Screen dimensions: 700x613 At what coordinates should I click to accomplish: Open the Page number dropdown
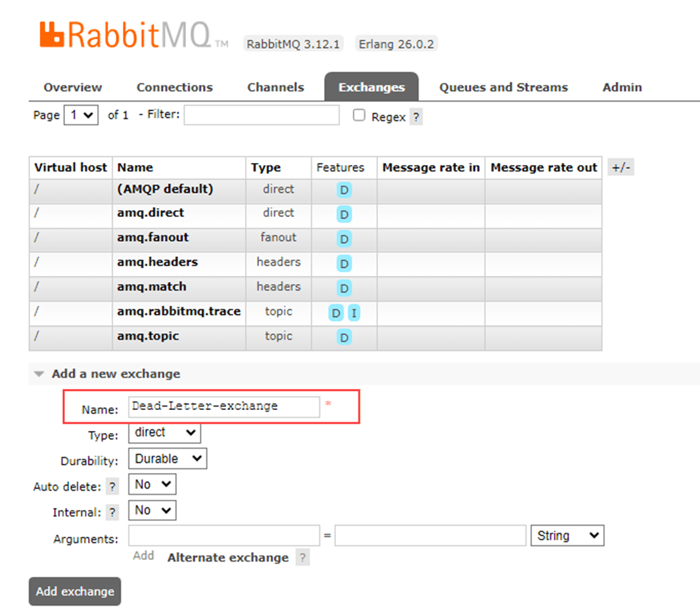tap(82, 115)
